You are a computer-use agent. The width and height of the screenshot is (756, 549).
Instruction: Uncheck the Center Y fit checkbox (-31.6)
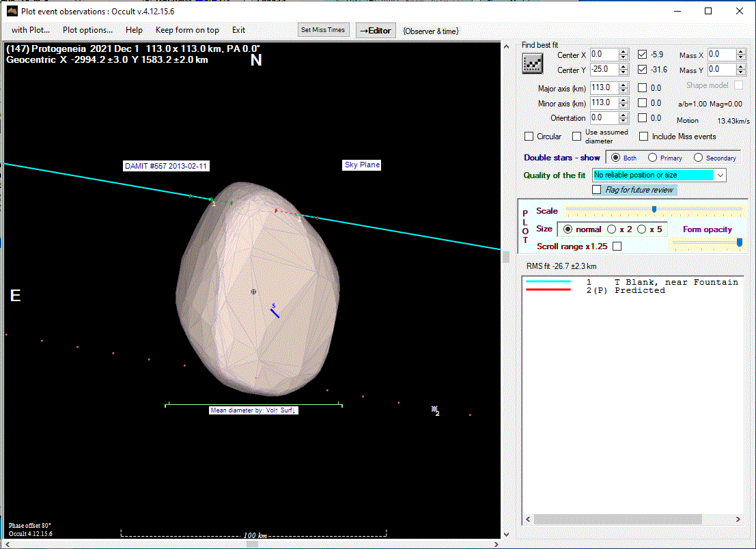[x=642, y=70]
